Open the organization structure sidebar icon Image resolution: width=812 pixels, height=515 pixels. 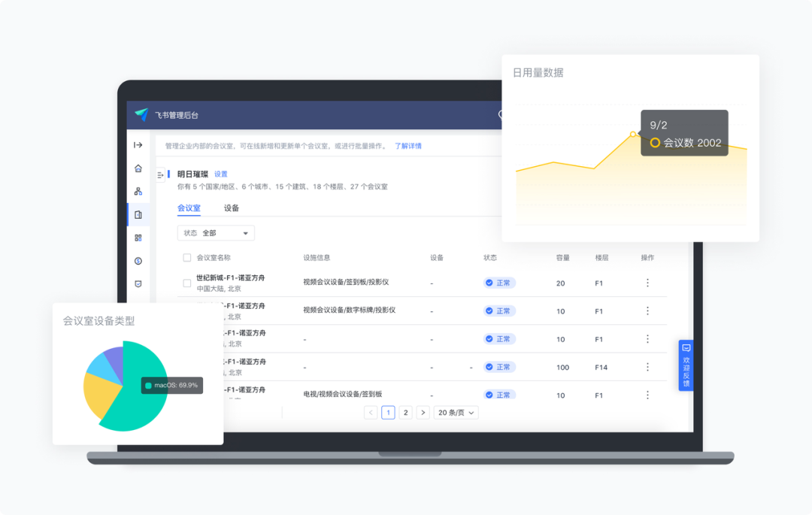[138, 192]
